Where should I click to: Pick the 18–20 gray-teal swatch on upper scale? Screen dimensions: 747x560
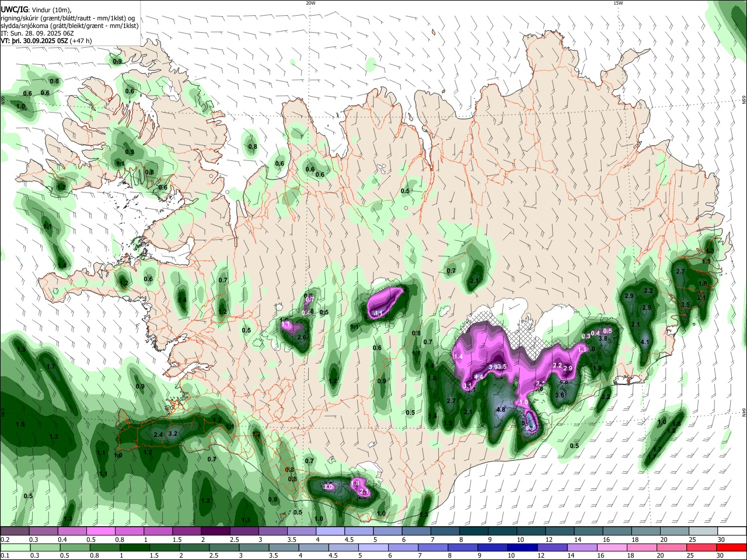click(645, 531)
